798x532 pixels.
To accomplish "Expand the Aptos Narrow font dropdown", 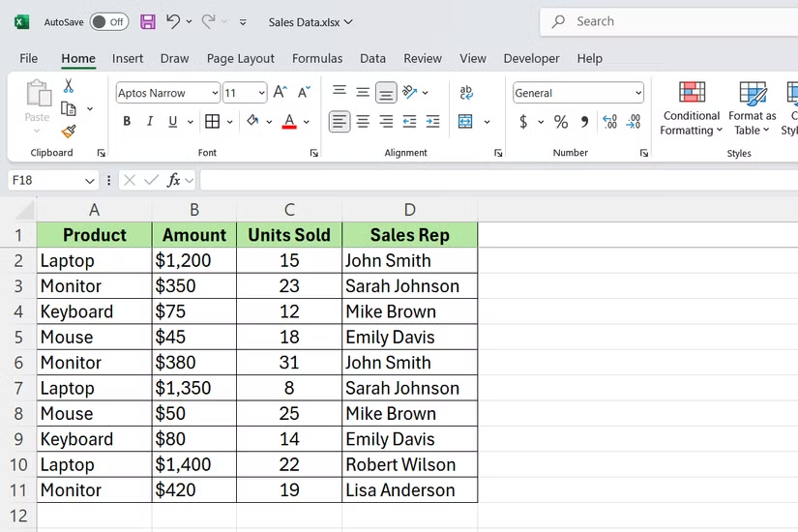I will [x=214, y=93].
